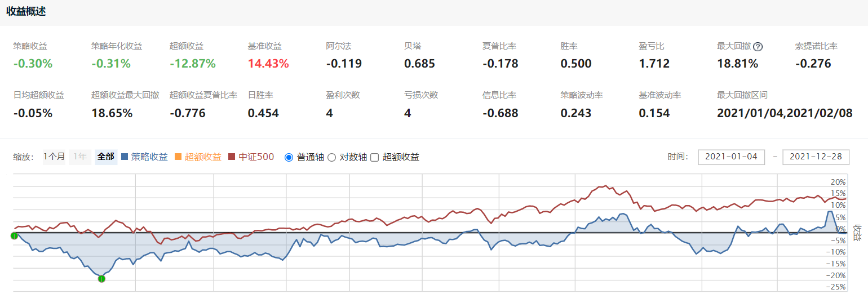The image size is (868, 303).
Task: Click the 收益概述 section header
Action: coord(26,12)
